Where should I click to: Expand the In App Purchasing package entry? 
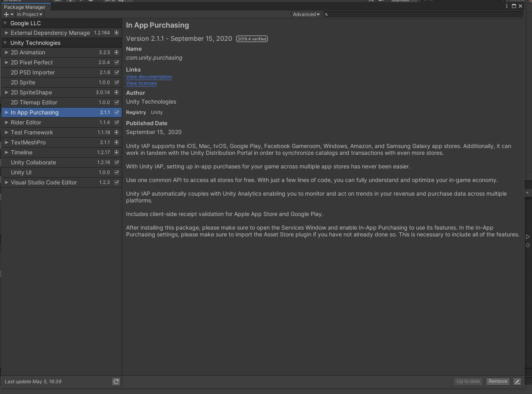click(6, 112)
